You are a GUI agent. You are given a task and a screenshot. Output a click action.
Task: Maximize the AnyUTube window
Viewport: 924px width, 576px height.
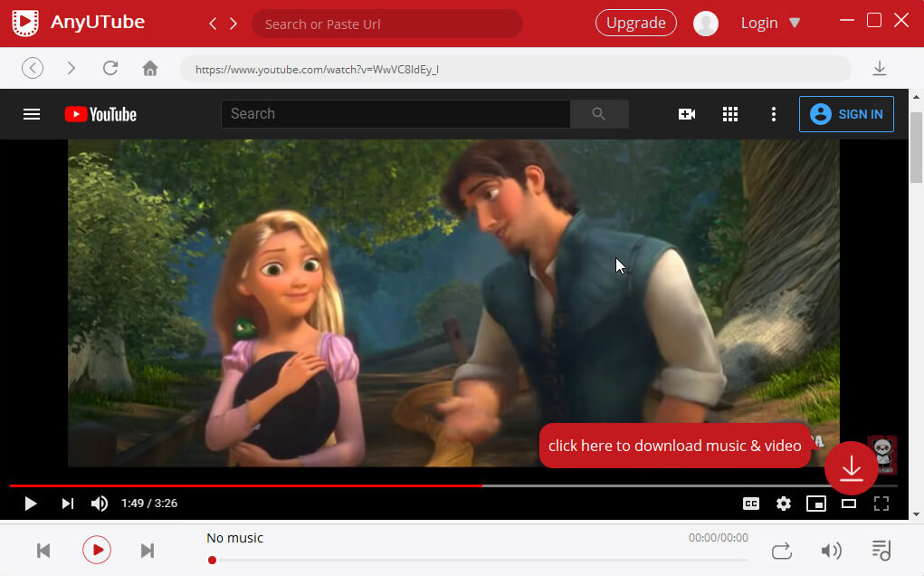(874, 20)
